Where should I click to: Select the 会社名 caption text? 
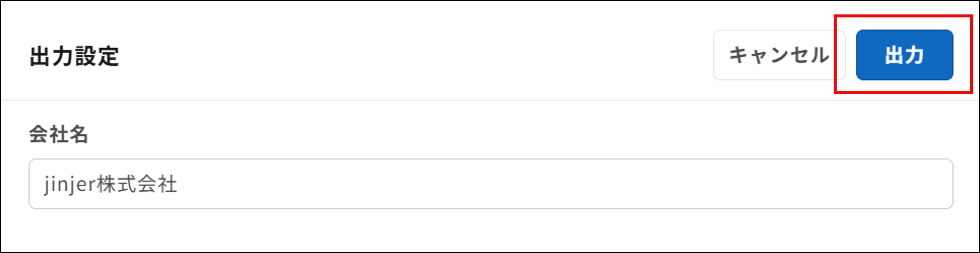pos(59,134)
